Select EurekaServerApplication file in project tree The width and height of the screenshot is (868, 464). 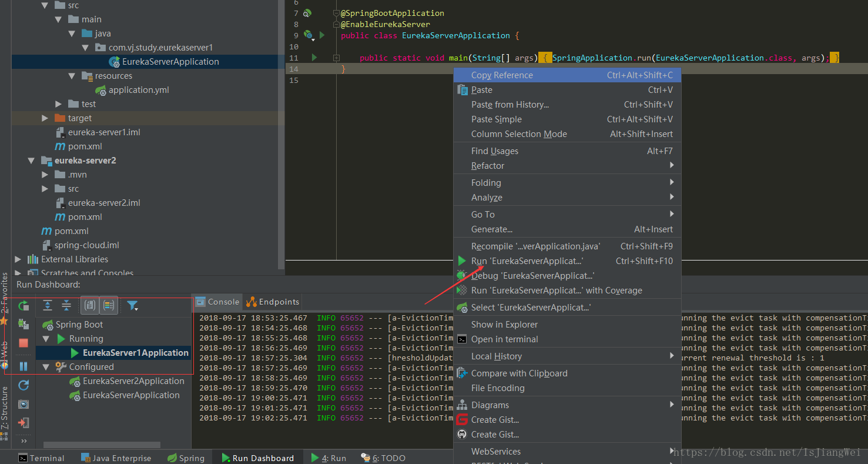[x=170, y=62]
